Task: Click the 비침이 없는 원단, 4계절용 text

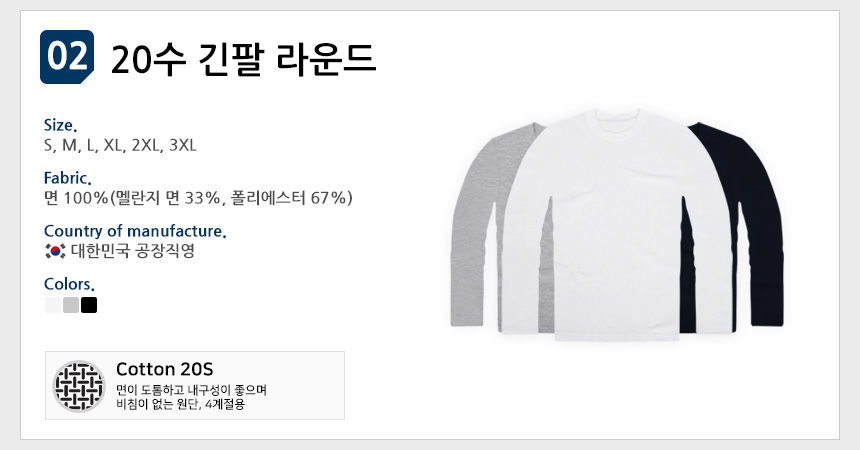Action: (180, 404)
